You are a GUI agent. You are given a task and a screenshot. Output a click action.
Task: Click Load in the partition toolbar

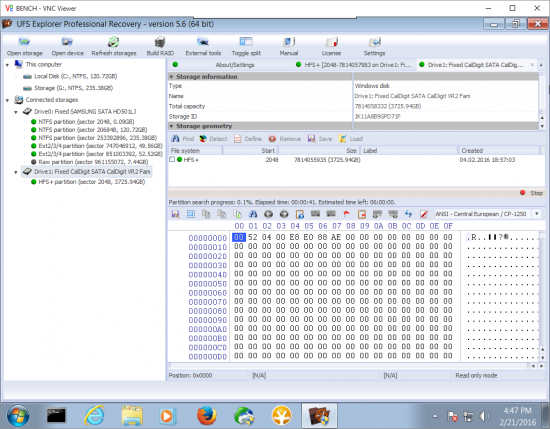(351, 139)
